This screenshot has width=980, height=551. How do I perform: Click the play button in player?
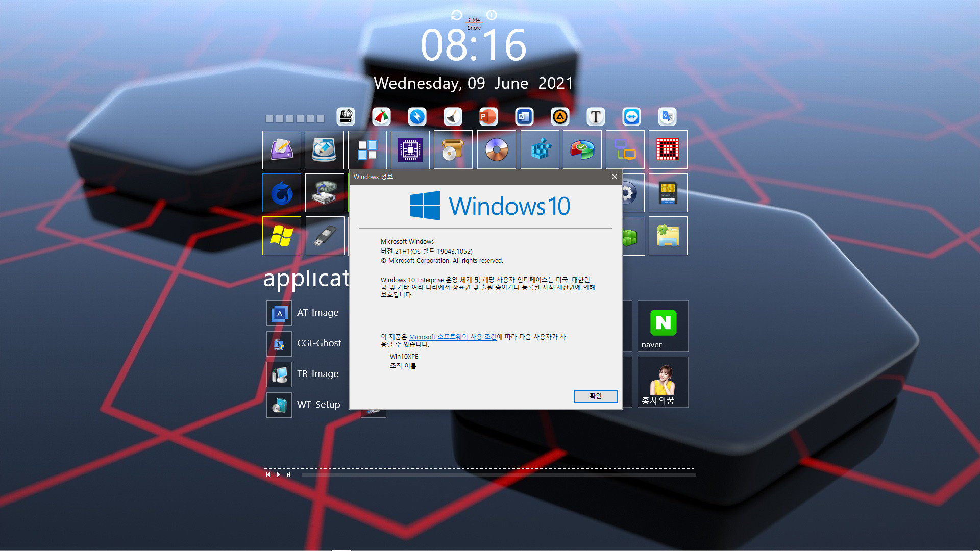tap(278, 475)
